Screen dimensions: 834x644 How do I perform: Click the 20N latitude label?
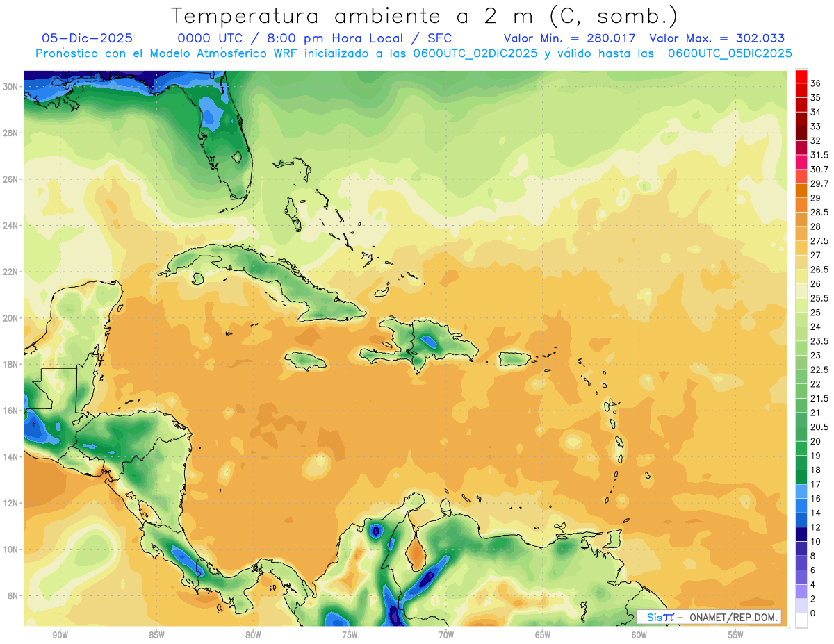11,317
